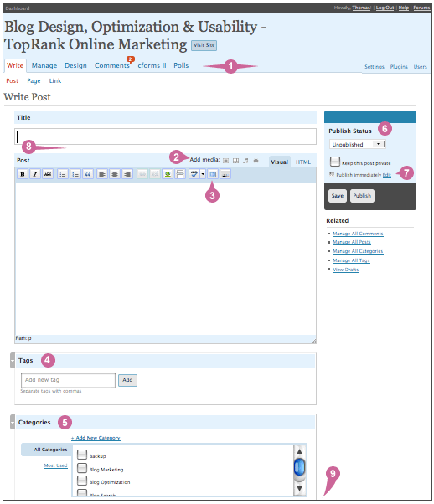This screenshot has height=504, width=434.
Task: Add an image via Add media
Action: pyautogui.click(x=226, y=161)
